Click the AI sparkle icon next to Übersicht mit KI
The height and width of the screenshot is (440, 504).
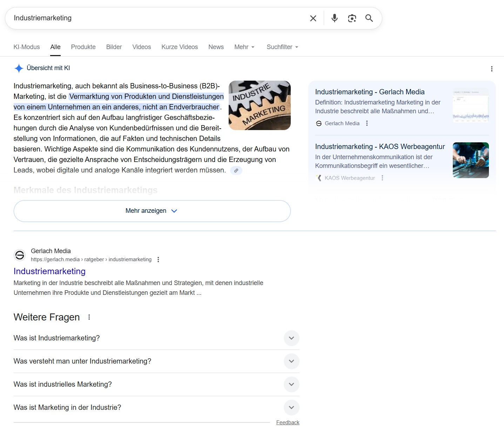[19, 68]
